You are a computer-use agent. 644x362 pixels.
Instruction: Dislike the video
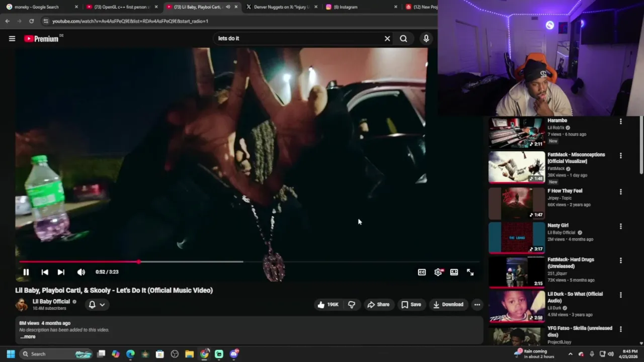coord(352,304)
